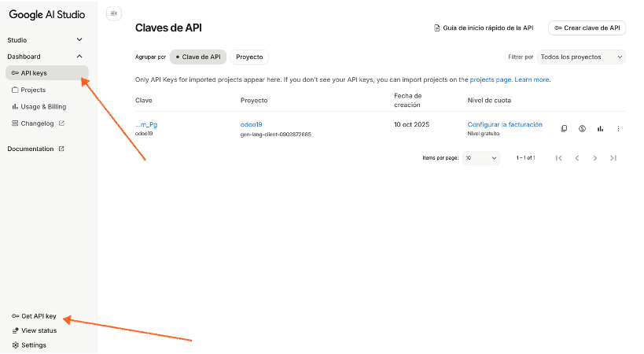Click the 10 oct 2025 creation date
Screen dimensions: 644x354
[x=411, y=124]
